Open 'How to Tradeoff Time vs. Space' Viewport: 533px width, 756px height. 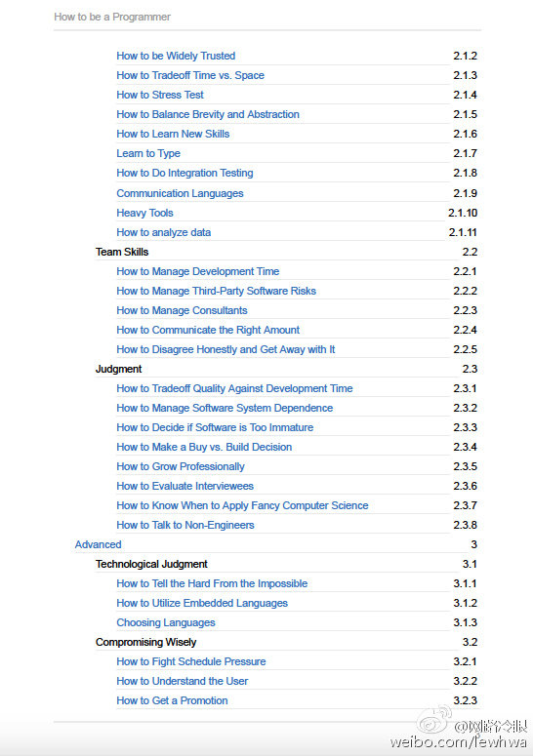click(x=190, y=75)
